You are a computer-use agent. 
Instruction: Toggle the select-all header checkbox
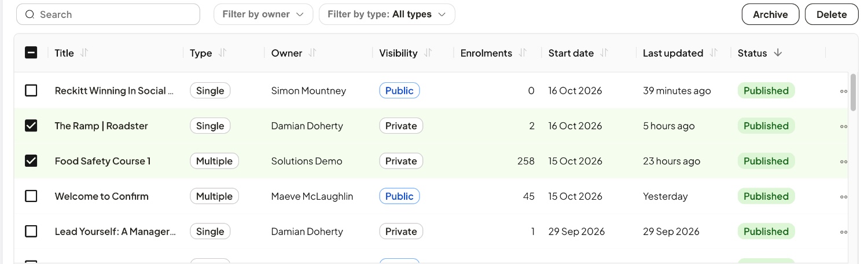tap(31, 53)
